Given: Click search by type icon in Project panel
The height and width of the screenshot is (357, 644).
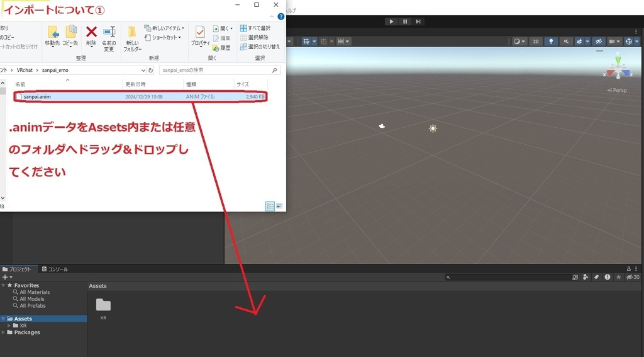Looking at the screenshot, I should 586,277.
